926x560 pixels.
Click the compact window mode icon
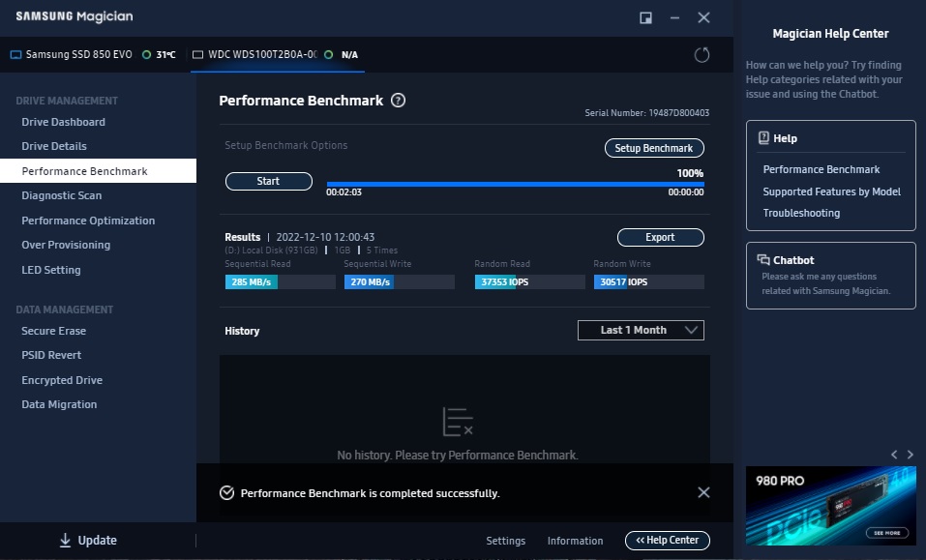click(x=645, y=17)
